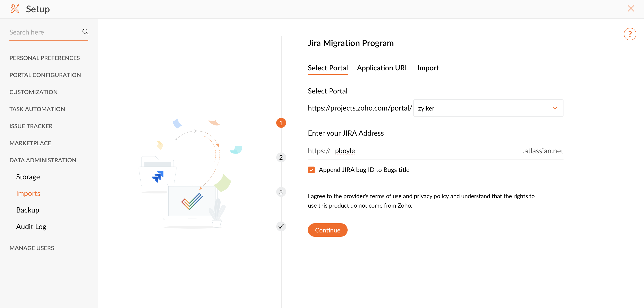Expand the Data Administration section
Image resolution: width=644 pixels, height=308 pixels.
point(43,160)
